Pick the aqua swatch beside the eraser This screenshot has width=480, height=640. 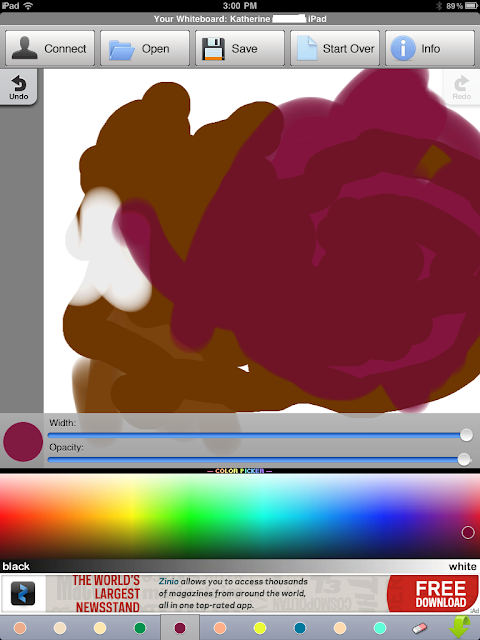[380, 628]
